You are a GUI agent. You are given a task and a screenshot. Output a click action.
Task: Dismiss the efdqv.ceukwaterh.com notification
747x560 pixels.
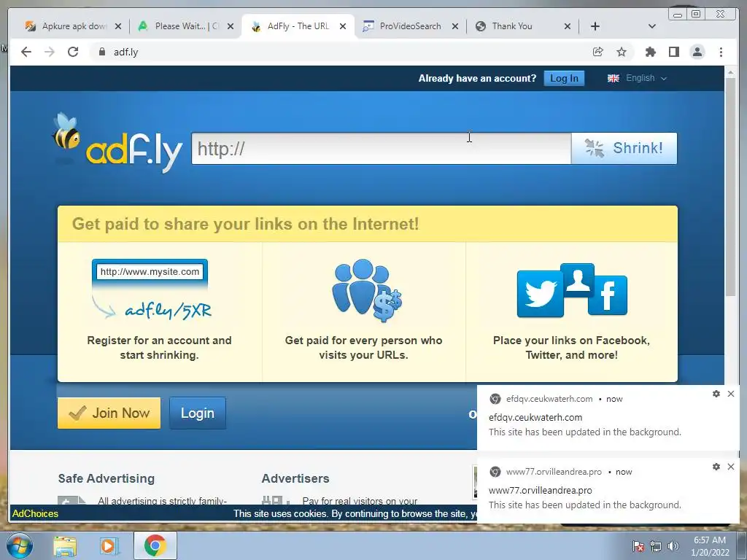[731, 394]
